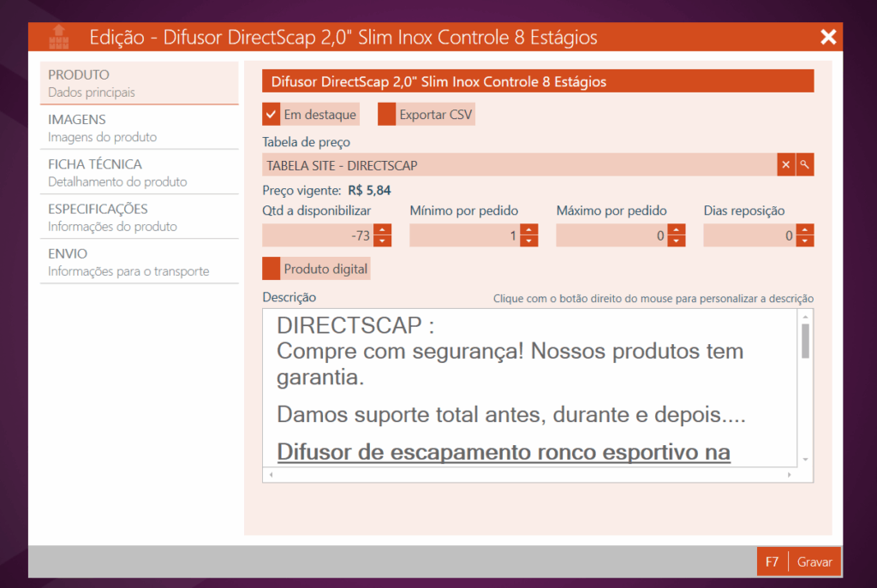Image resolution: width=877 pixels, height=588 pixels.
Task: Increase Dias reposição value
Action: 805,230
